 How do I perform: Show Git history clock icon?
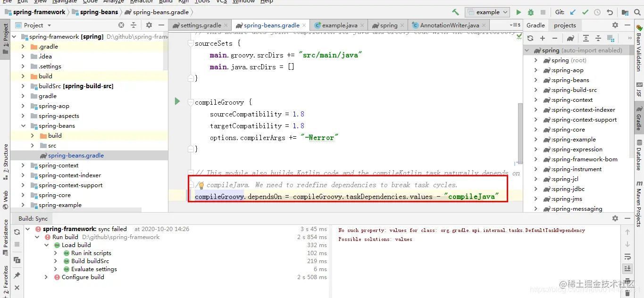pos(597,12)
